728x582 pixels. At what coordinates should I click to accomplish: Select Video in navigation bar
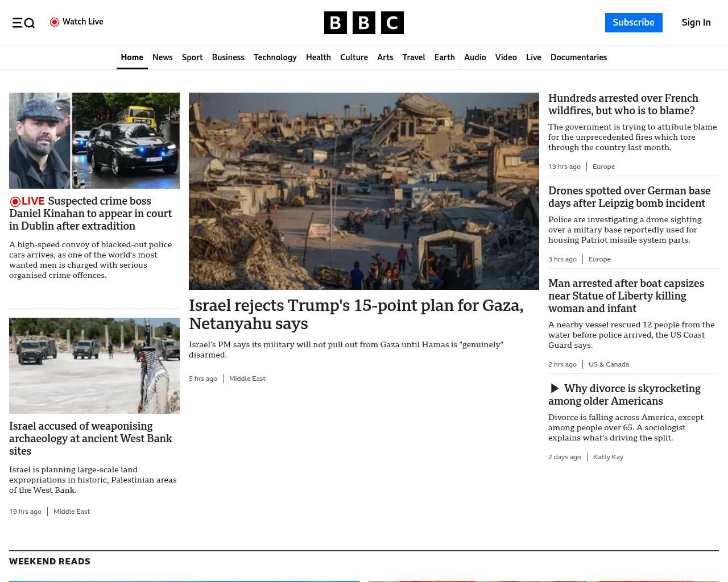click(x=506, y=57)
